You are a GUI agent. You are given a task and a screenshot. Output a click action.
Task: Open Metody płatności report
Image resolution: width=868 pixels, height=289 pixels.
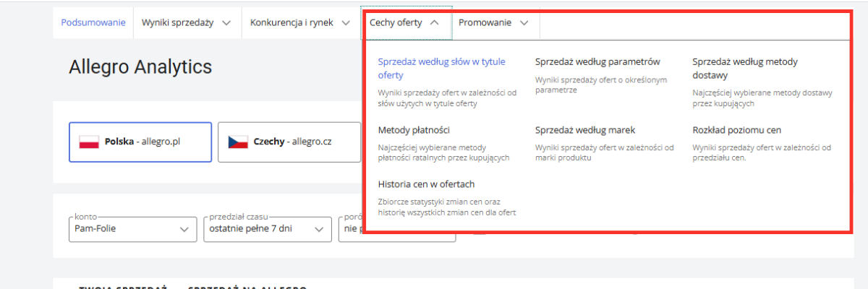[414, 130]
